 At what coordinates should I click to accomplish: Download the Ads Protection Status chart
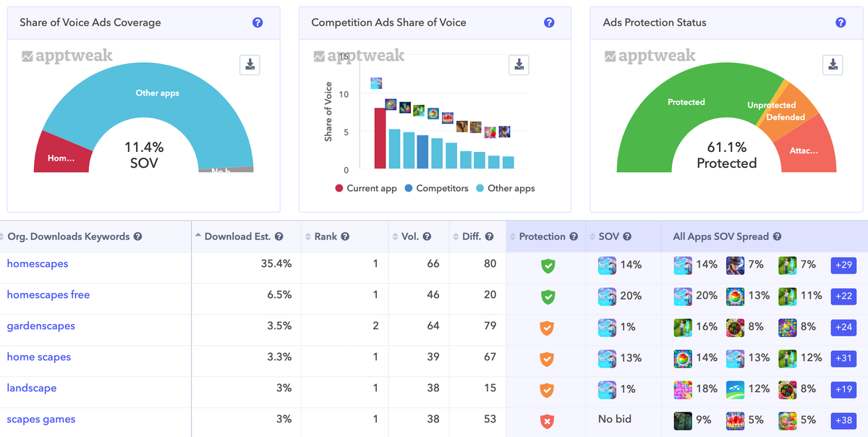833,64
